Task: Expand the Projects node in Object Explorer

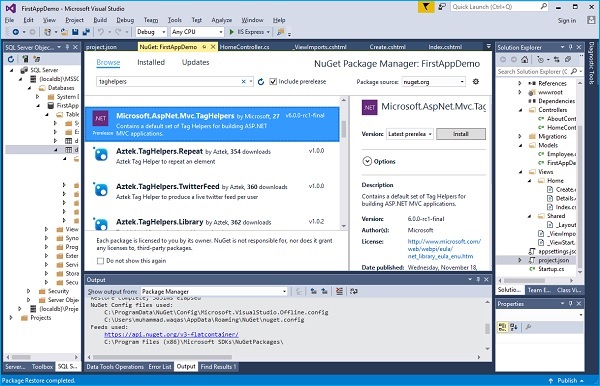Action: pos(11,318)
